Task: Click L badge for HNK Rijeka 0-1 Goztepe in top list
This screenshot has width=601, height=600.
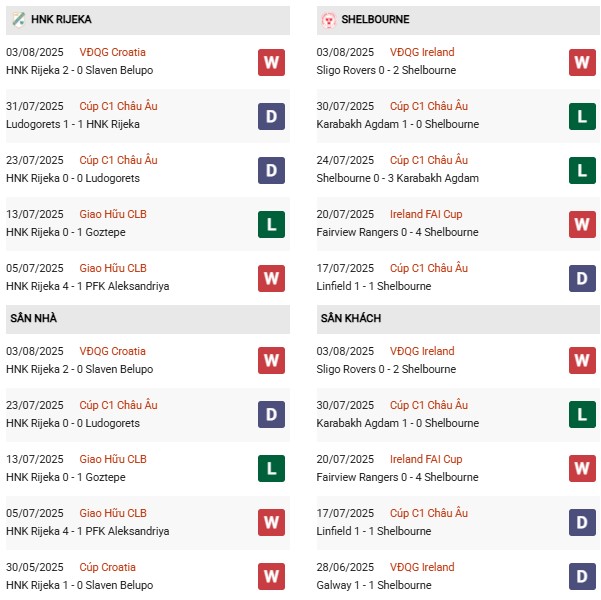Action: pyautogui.click(x=271, y=224)
